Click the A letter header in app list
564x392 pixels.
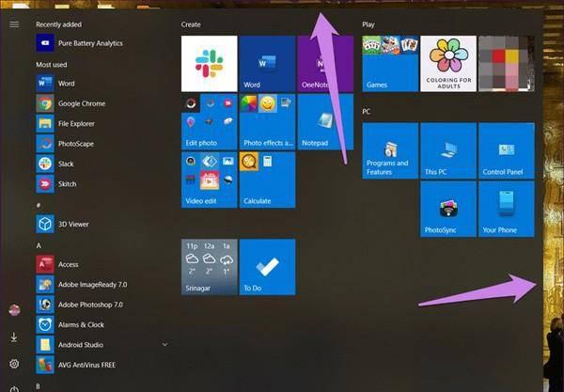(x=39, y=245)
